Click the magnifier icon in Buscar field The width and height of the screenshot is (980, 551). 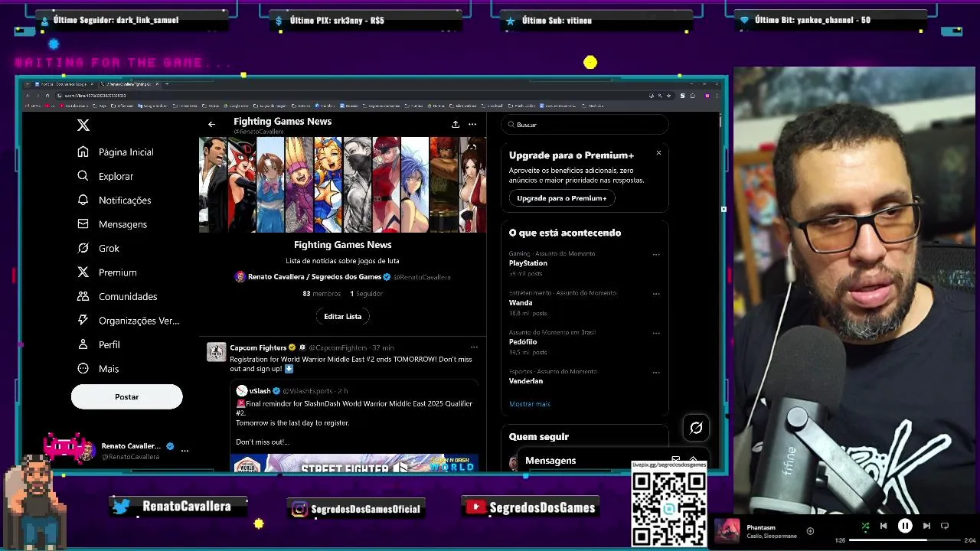click(511, 125)
